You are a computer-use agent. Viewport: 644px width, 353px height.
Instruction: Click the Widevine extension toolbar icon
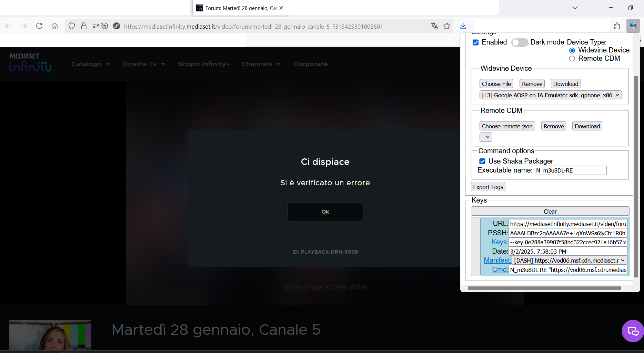pos(633,26)
